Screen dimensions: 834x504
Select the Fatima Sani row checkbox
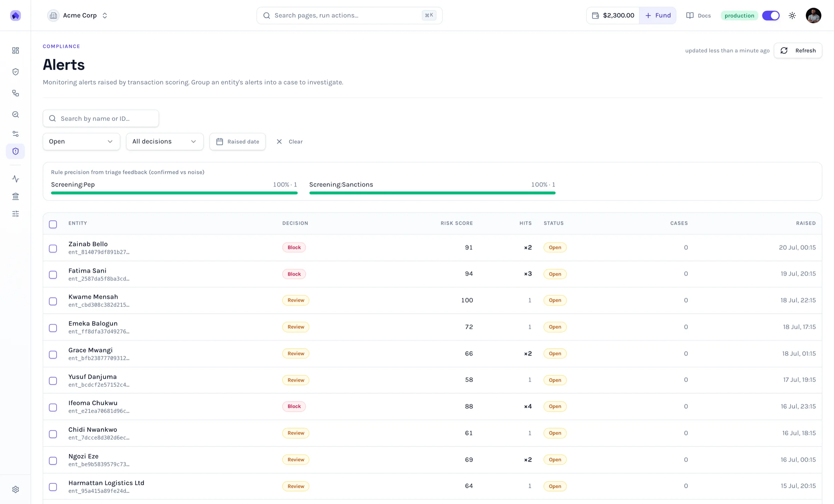(53, 275)
